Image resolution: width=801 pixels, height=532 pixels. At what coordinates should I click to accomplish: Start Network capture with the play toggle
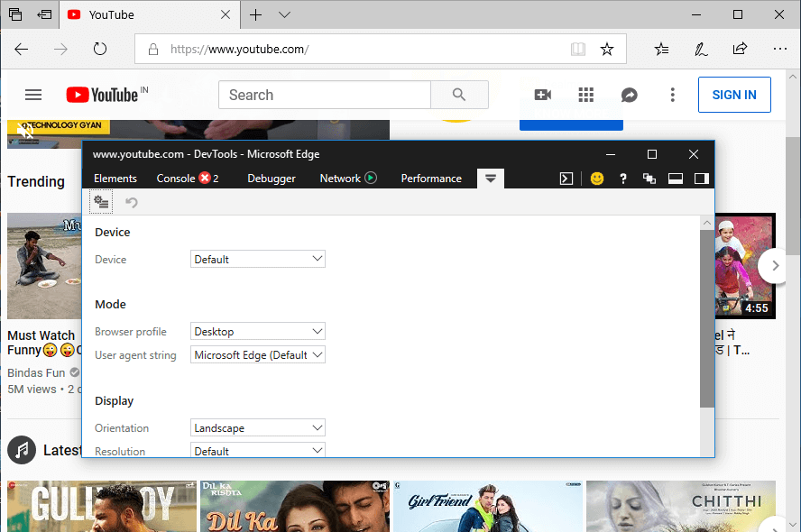[x=371, y=178]
